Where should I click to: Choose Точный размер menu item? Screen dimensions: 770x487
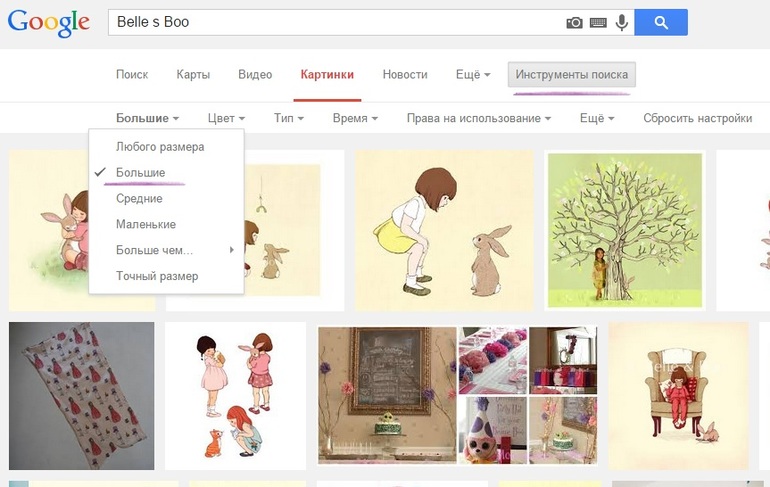coord(157,276)
